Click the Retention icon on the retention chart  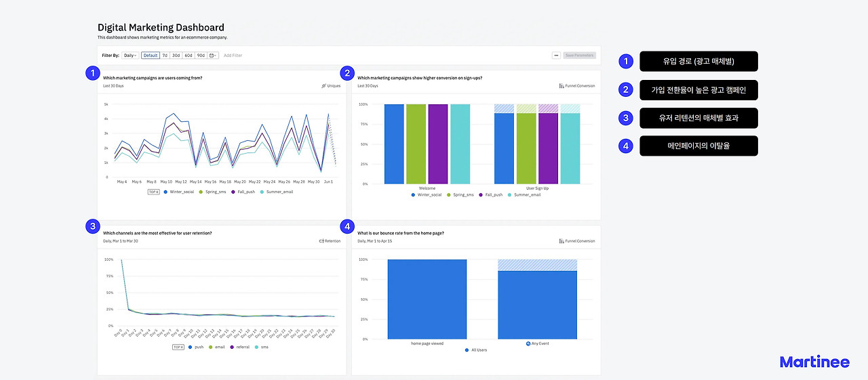click(321, 241)
